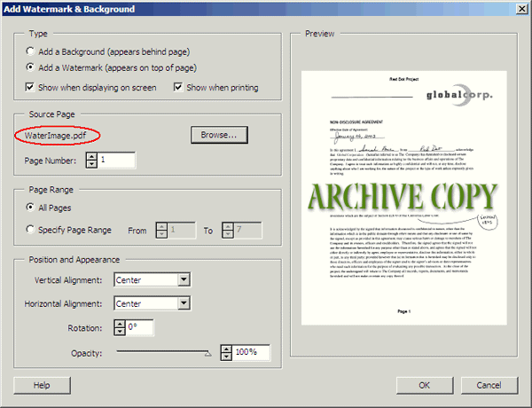Toggle Show when printing checkbox
Screen dimensions: 532x408
(x=179, y=87)
